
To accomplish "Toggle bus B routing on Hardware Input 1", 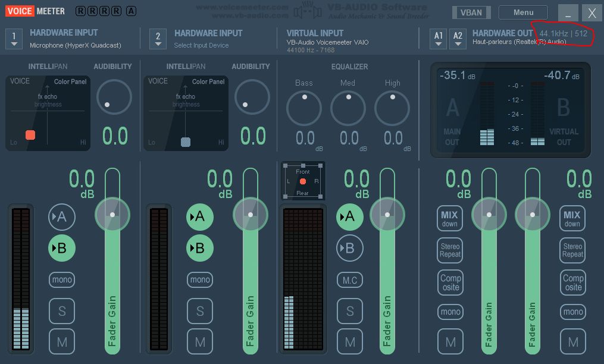I will pos(62,248).
